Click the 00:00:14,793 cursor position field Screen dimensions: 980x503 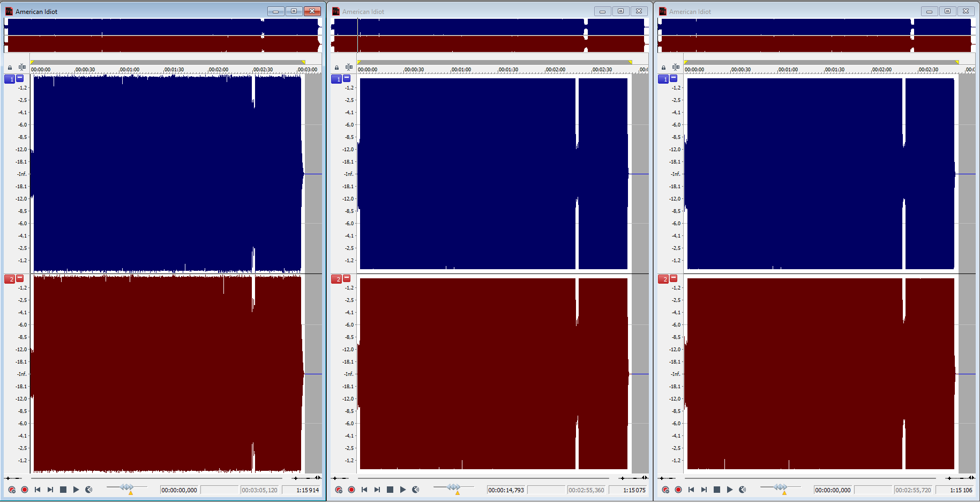506,490
